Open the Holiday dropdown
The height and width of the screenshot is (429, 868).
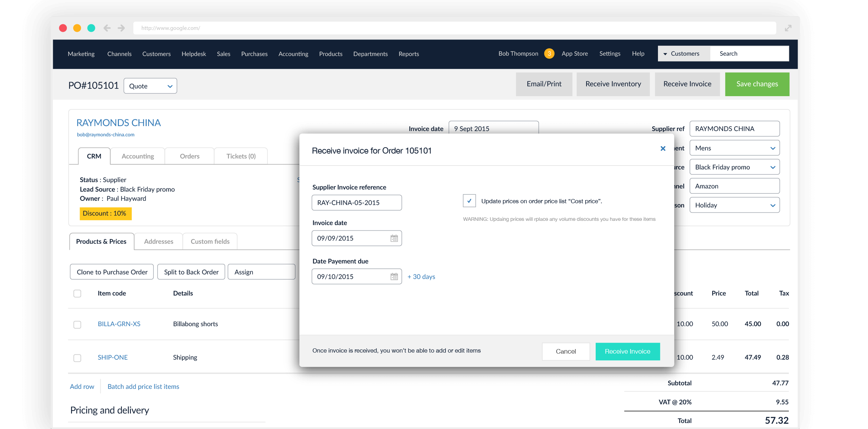[x=734, y=205]
